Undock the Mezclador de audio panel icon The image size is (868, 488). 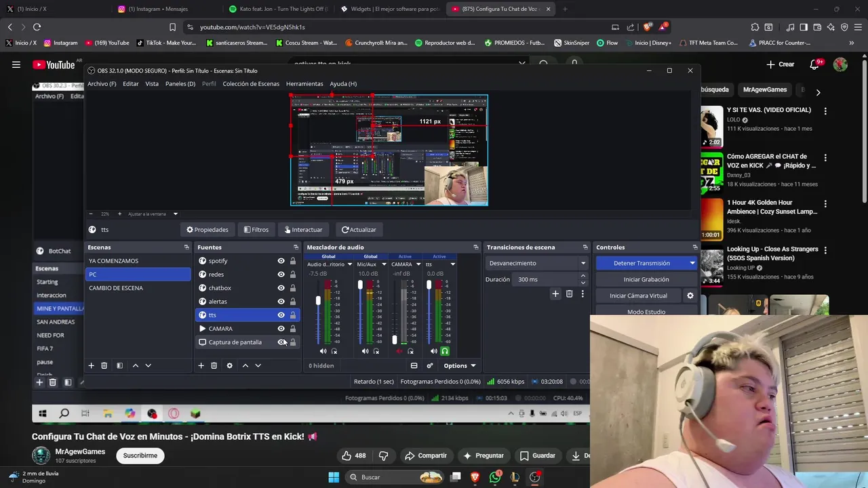475,247
